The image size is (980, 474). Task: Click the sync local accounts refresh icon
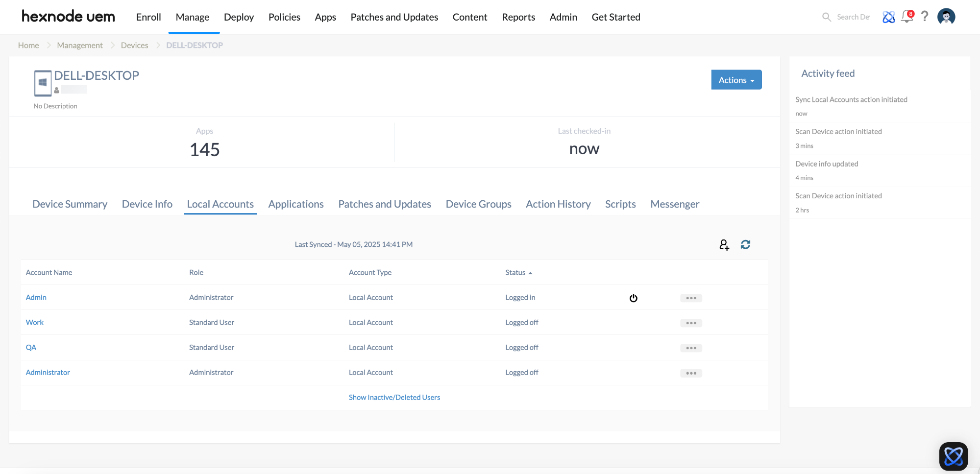[745, 245]
